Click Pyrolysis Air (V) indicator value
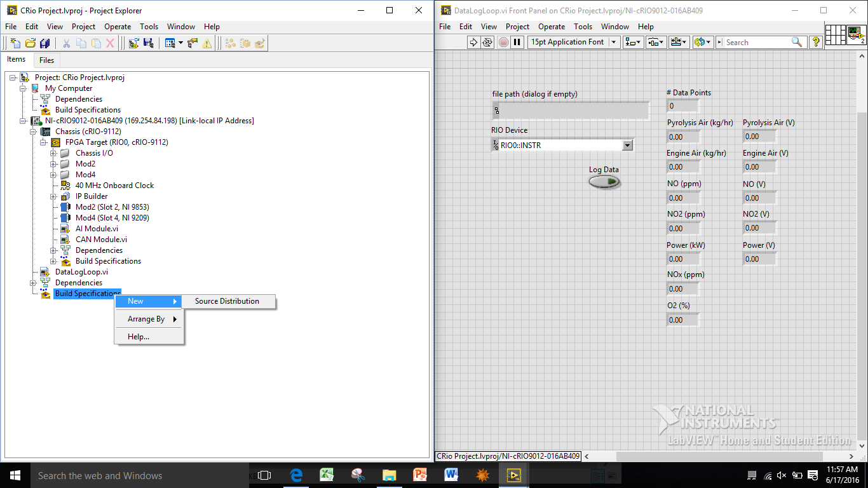868x488 pixels. [759, 136]
